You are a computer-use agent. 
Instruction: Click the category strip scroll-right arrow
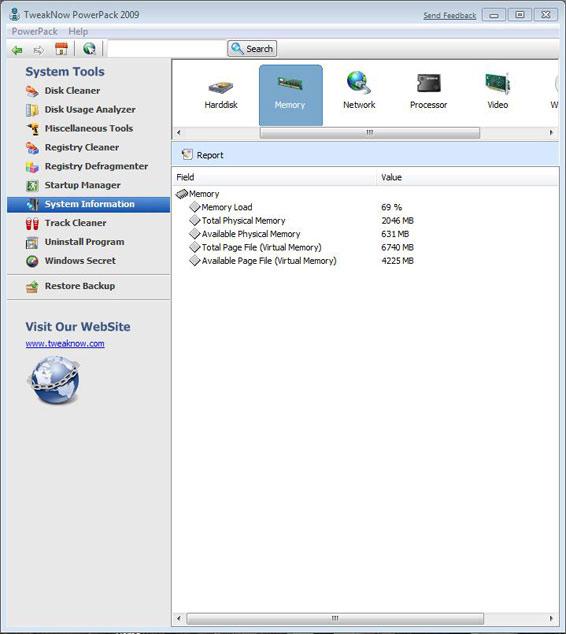[551, 133]
